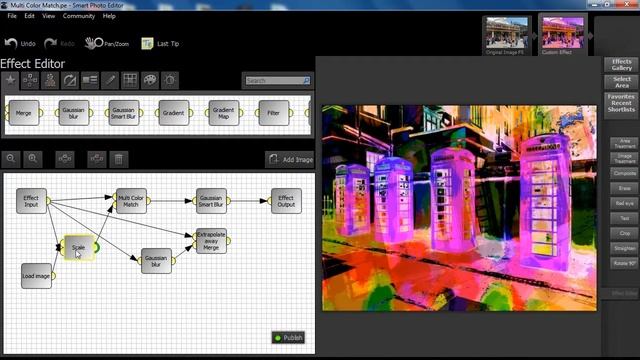Select the Gaussian Smart Blur graph node

pyautogui.click(x=211, y=201)
